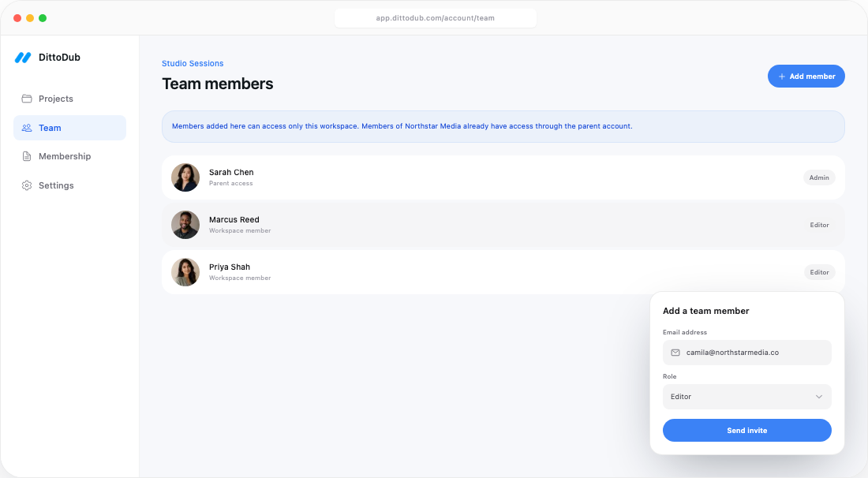This screenshot has width=868, height=478.
Task: Click Workspace member label under Marcus Reed
Action: pyautogui.click(x=240, y=230)
